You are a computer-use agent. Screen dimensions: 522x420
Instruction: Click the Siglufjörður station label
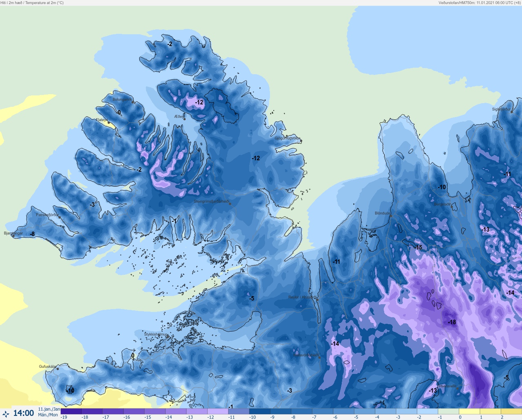click(x=501, y=109)
